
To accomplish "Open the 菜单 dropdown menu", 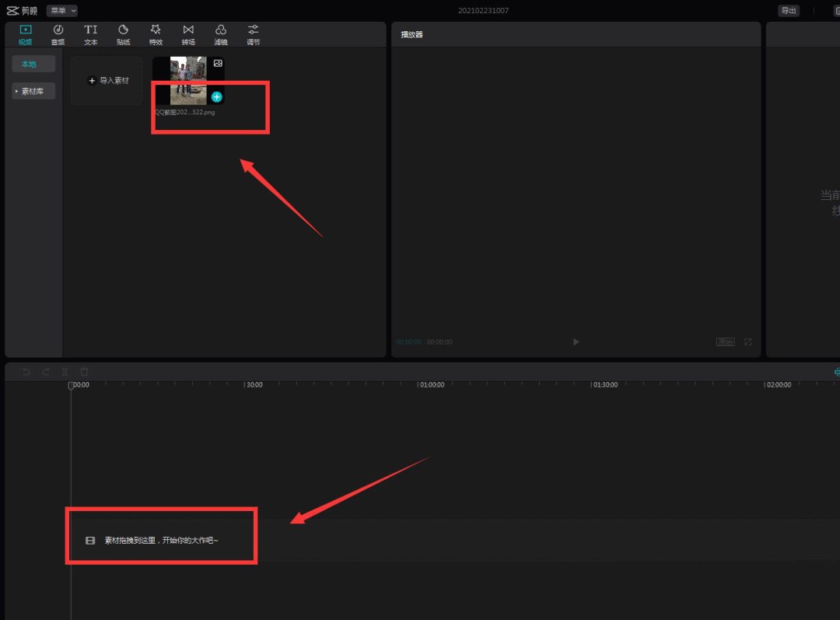I will [62, 11].
